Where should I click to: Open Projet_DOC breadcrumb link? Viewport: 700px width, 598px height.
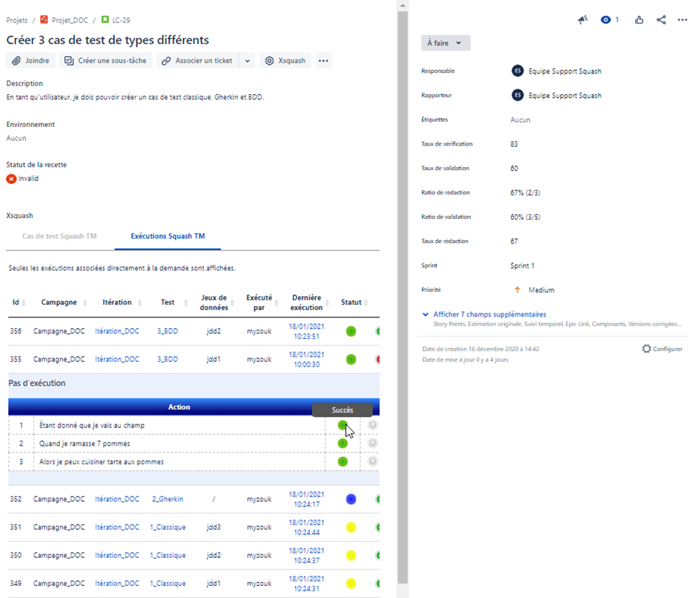69,20
